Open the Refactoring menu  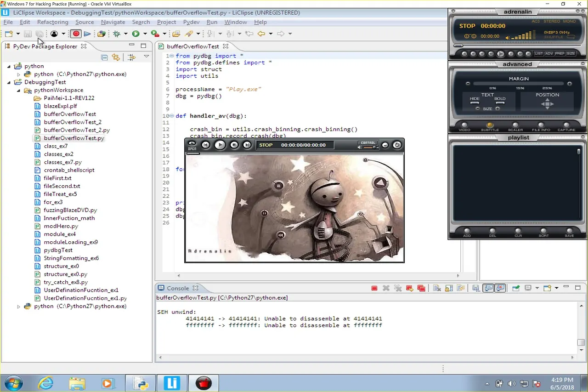(x=53, y=22)
